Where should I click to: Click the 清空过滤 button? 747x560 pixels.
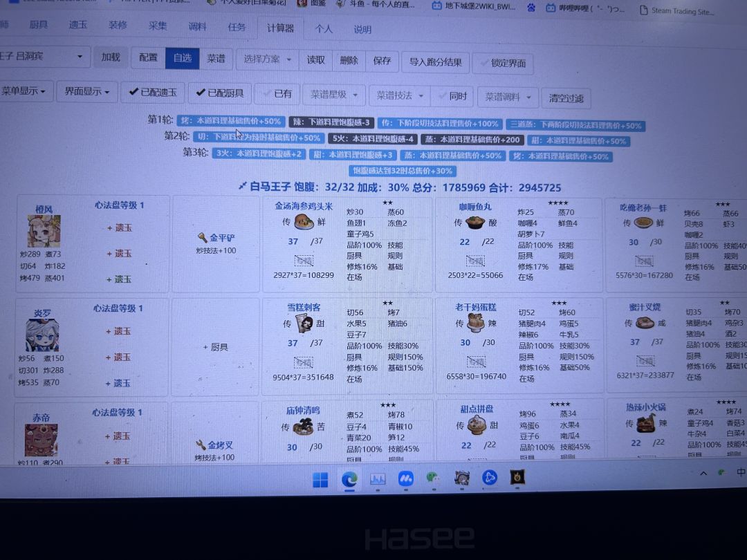pyautogui.click(x=566, y=98)
